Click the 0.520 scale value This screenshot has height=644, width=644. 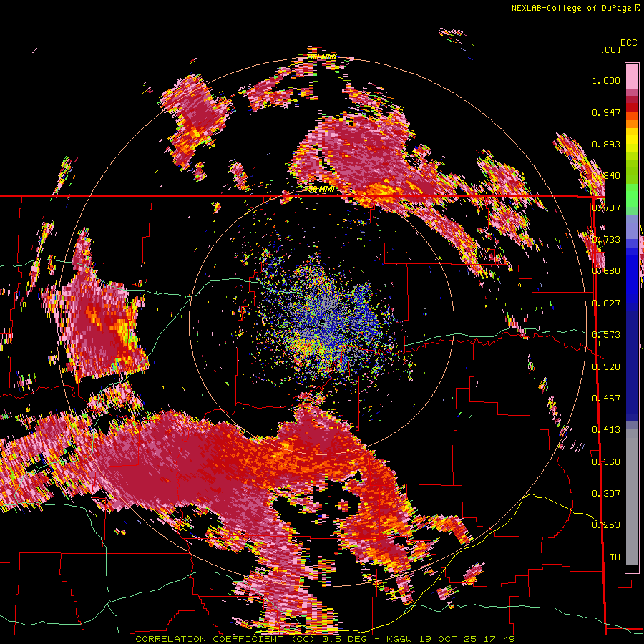pyautogui.click(x=606, y=367)
